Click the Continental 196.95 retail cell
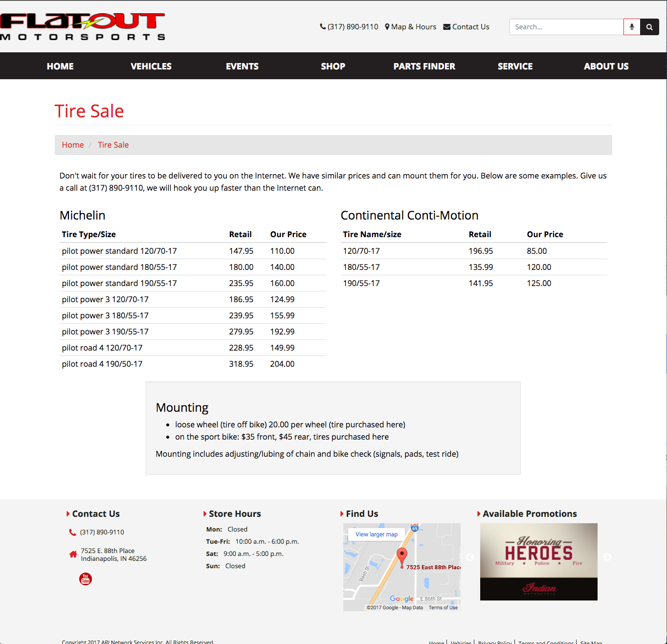The width and height of the screenshot is (667, 644). 481,251
